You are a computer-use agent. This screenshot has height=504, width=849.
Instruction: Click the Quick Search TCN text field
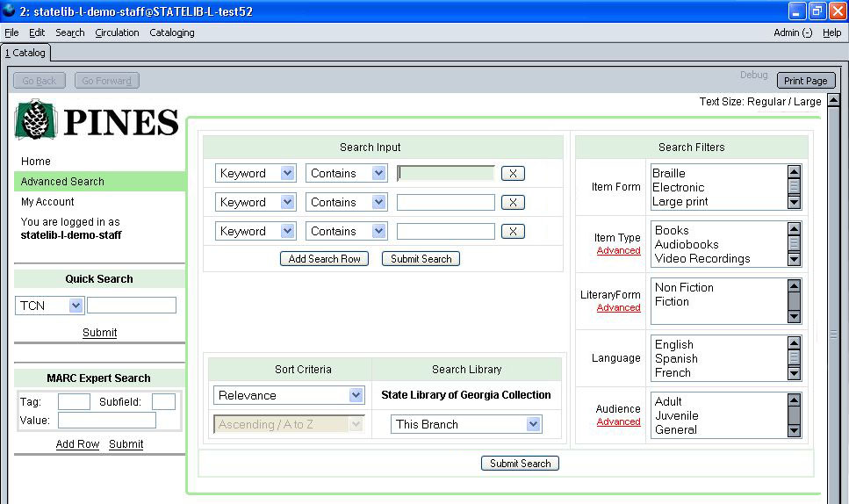pos(132,306)
